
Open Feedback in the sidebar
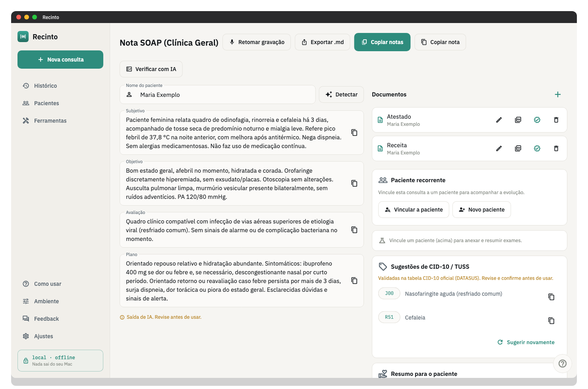click(60, 319)
